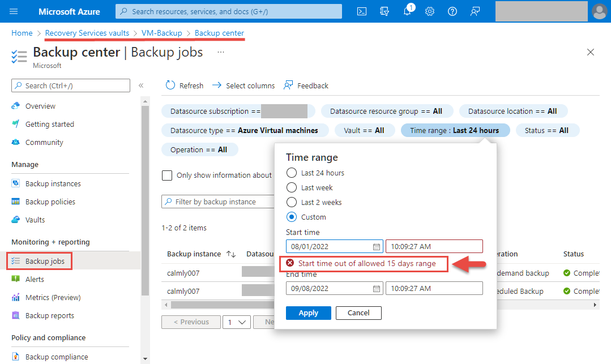Viewport: 611px width, 364px height.
Task: Click the Apply button
Action: coord(308,313)
